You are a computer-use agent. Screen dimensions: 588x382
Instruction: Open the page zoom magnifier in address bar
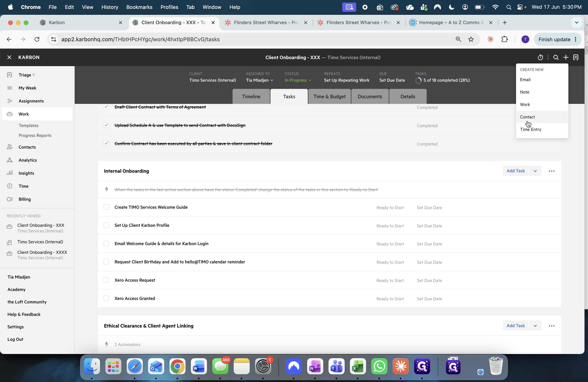pyautogui.click(x=458, y=39)
